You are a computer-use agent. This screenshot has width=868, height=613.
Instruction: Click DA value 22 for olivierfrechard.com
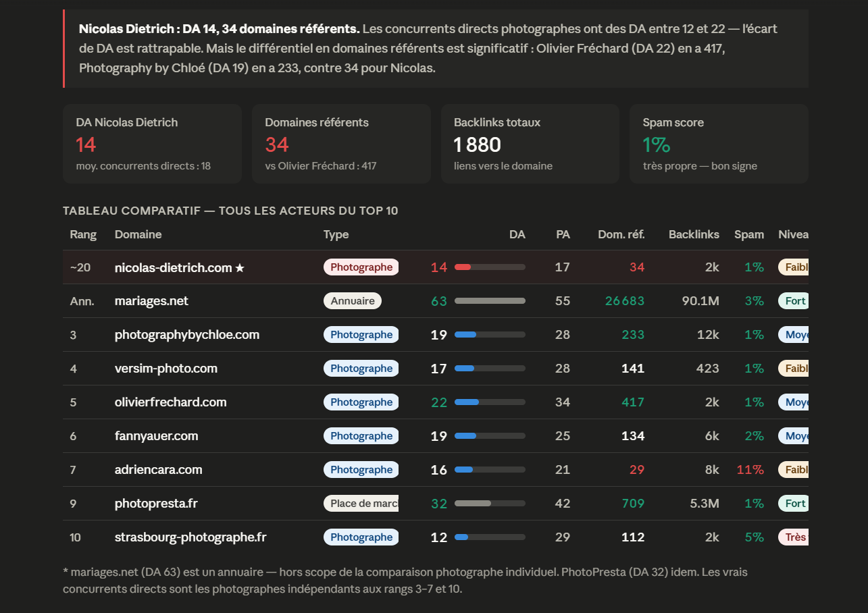pyautogui.click(x=439, y=402)
